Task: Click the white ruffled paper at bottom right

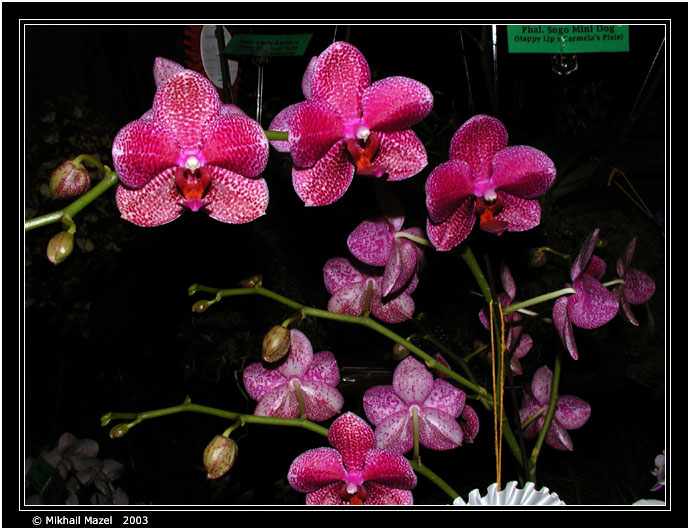Action: coord(508,494)
